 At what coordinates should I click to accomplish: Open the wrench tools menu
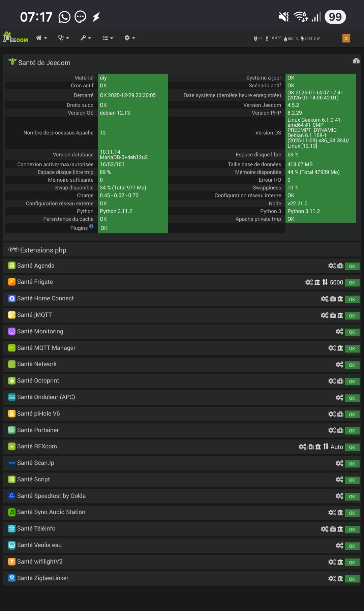(x=86, y=38)
